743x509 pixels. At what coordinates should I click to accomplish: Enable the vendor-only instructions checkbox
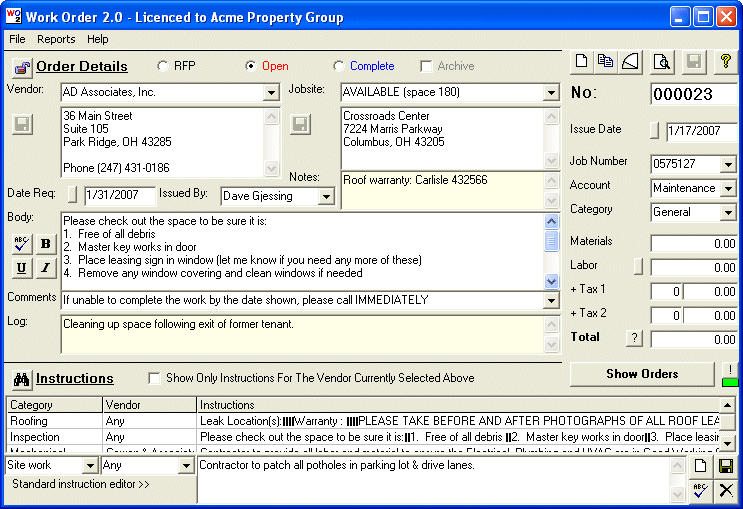click(x=154, y=378)
